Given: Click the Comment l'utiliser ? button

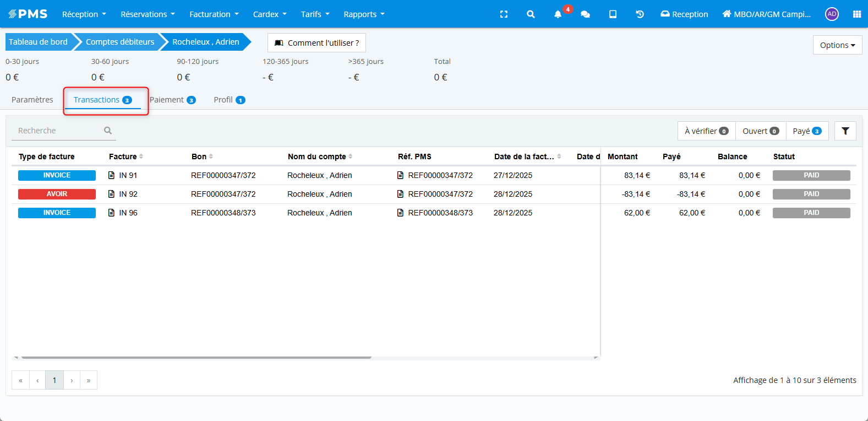Looking at the screenshot, I should pos(316,43).
